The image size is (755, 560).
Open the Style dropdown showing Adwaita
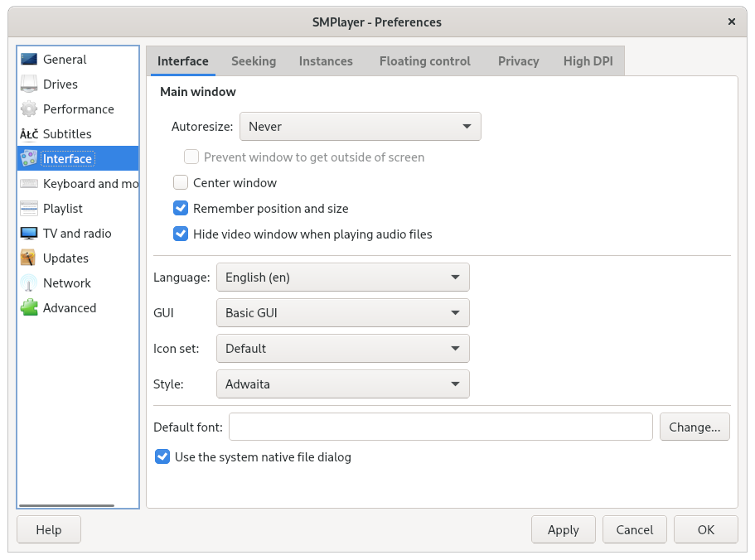[x=342, y=384]
